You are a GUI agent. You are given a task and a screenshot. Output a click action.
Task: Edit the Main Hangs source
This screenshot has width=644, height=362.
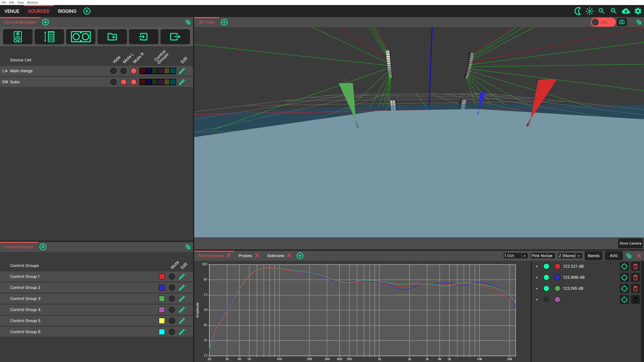click(182, 71)
